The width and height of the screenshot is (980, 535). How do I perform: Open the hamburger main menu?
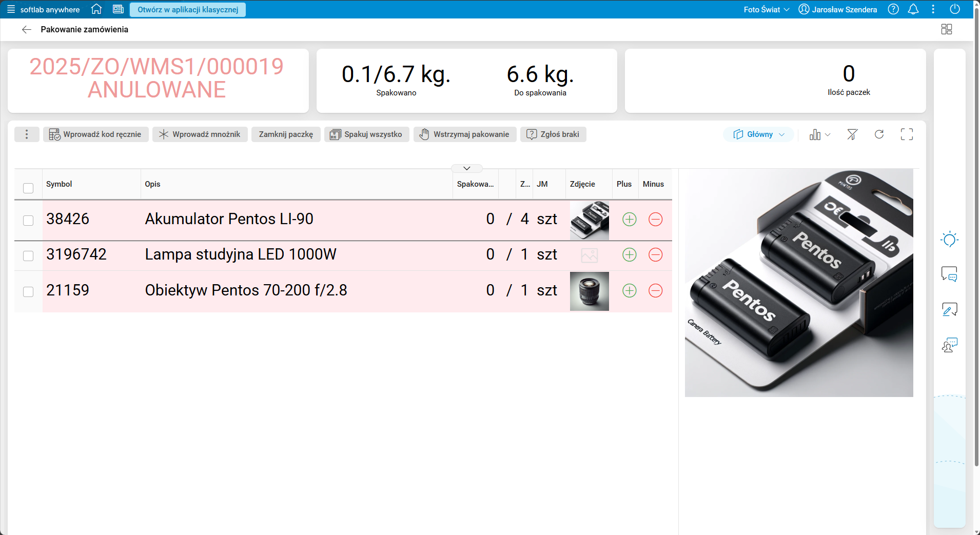tap(11, 9)
